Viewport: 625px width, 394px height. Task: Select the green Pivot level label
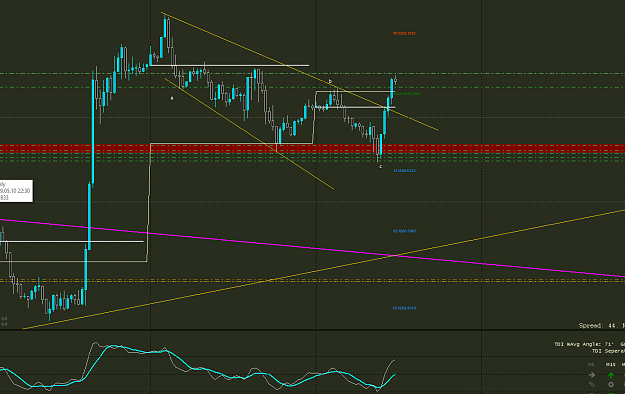coord(408,94)
